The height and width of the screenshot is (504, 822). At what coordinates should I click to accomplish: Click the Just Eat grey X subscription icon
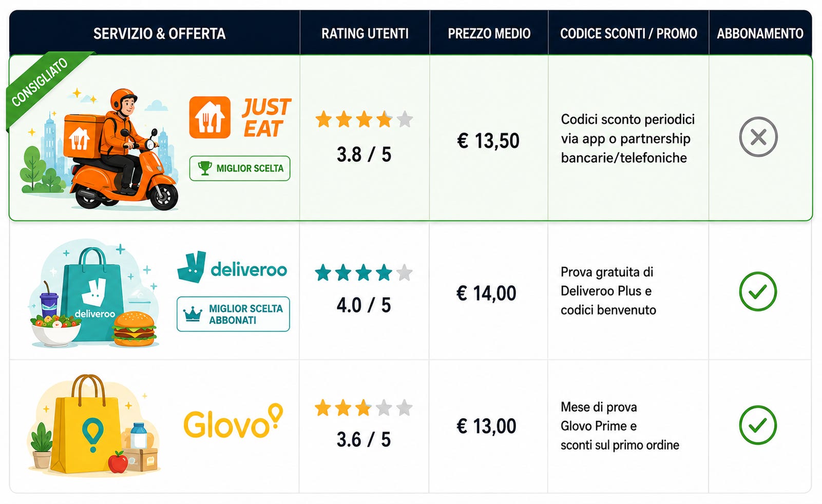[758, 137]
